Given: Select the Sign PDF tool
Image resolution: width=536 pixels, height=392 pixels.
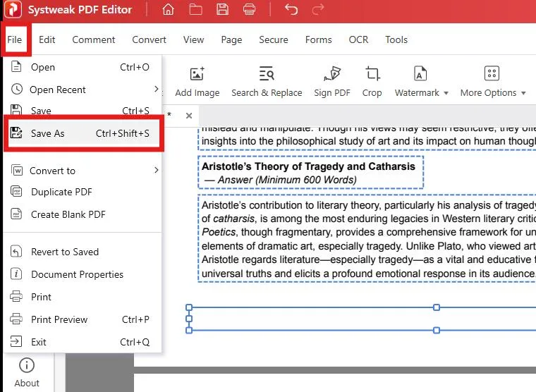Looking at the screenshot, I should (332, 82).
